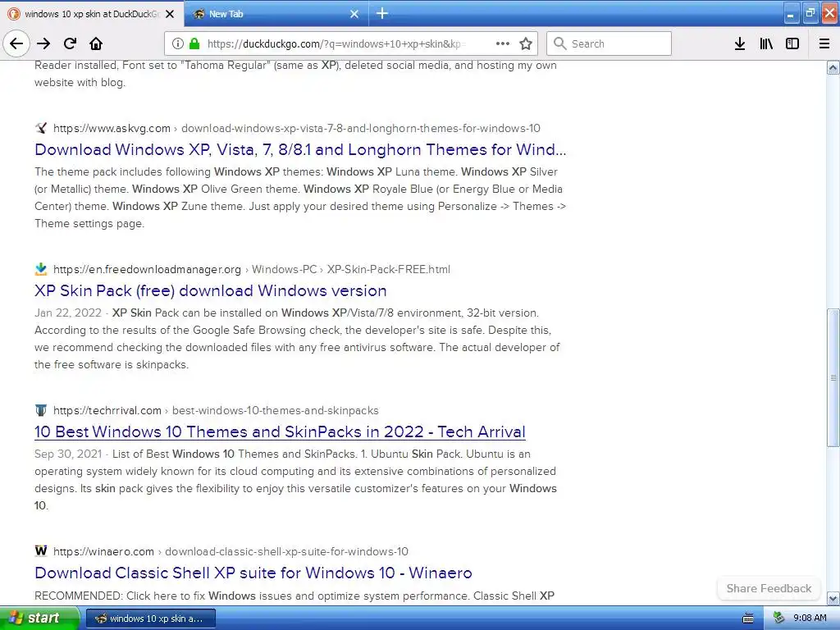Viewport: 840px width, 630px height.
Task: Click the download-windows-xp-vista-7-8 breadcrumb path
Action: pos(361,128)
